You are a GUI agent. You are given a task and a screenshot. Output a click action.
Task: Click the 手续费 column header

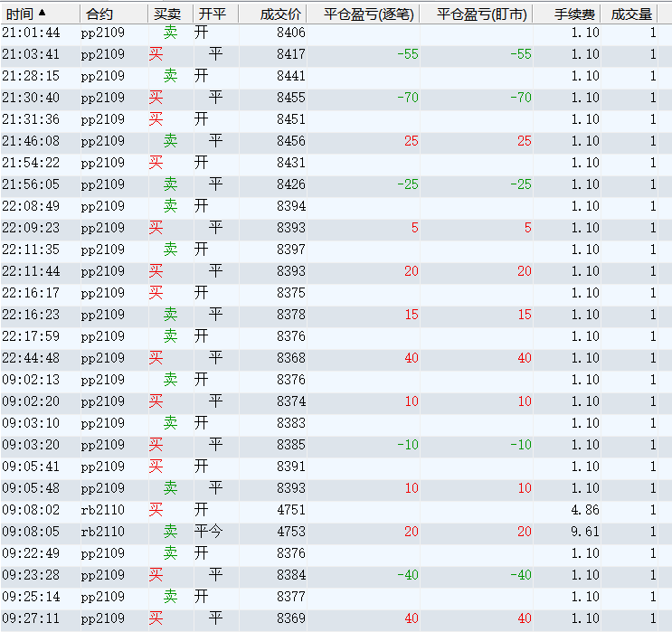pyautogui.click(x=566, y=14)
